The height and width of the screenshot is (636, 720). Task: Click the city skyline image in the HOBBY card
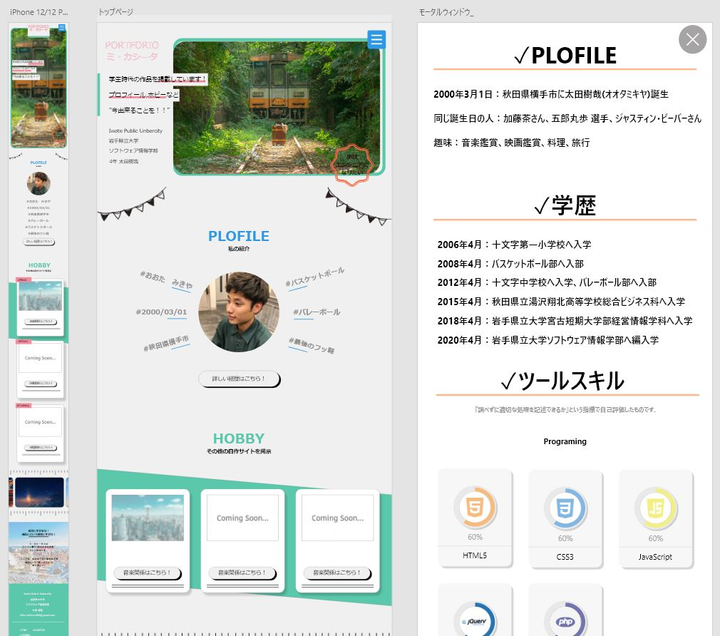coord(147,518)
